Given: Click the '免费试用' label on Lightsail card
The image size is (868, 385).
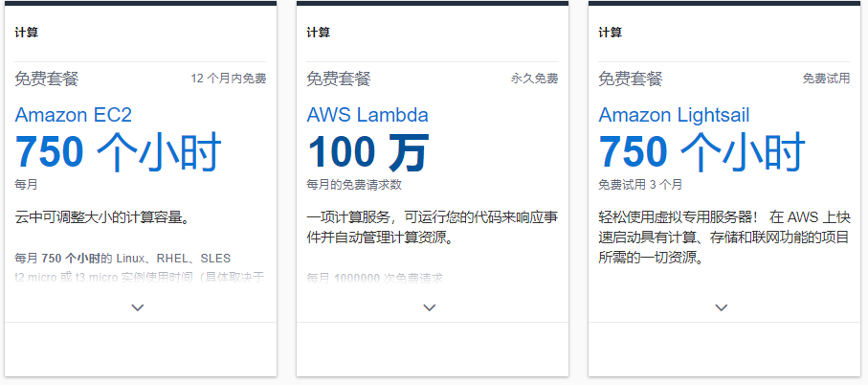Looking at the screenshot, I should pyautogui.click(x=827, y=79).
